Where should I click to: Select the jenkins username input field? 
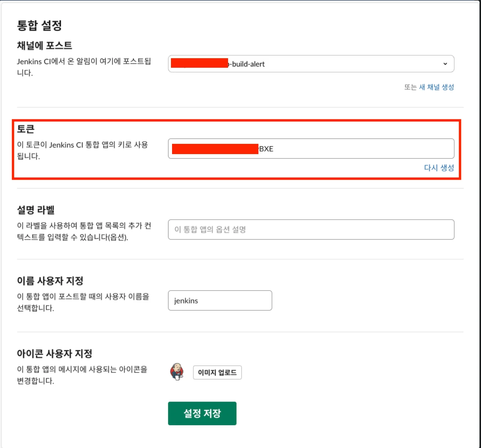tap(220, 300)
